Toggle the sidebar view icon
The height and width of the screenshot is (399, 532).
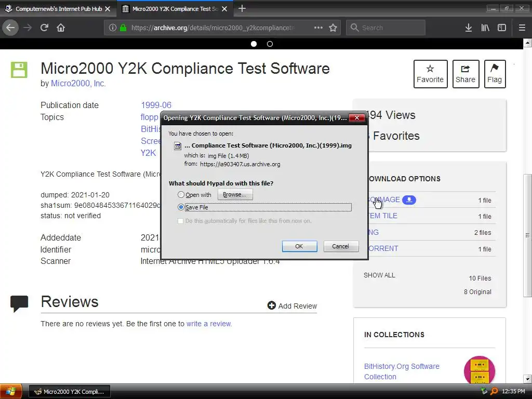coord(502,28)
